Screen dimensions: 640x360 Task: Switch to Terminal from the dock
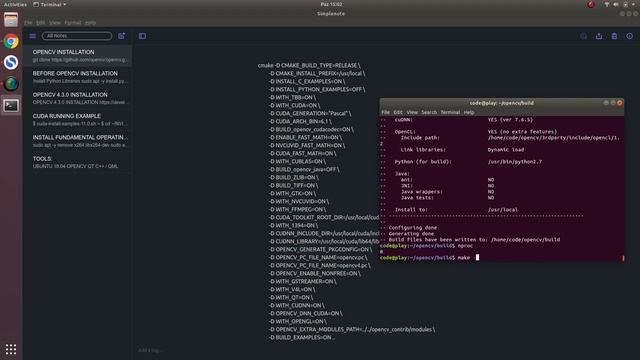[x=11, y=106]
